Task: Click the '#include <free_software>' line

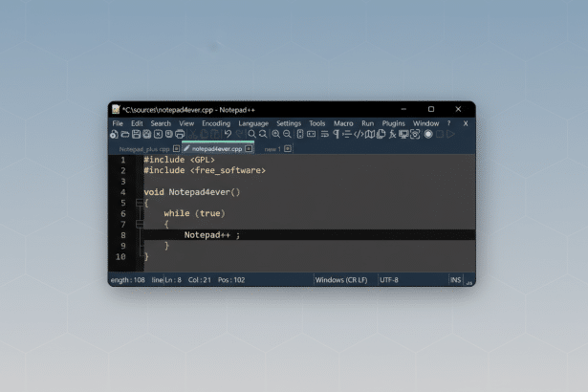Action: point(205,171)
